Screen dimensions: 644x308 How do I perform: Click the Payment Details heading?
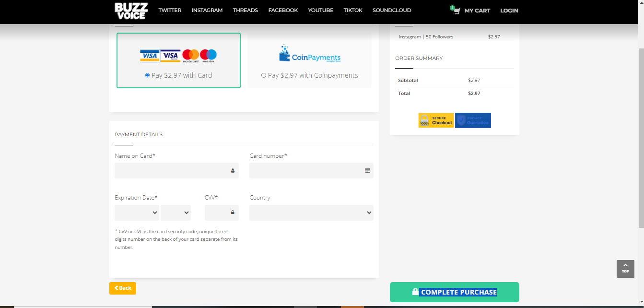coord(139,134)
